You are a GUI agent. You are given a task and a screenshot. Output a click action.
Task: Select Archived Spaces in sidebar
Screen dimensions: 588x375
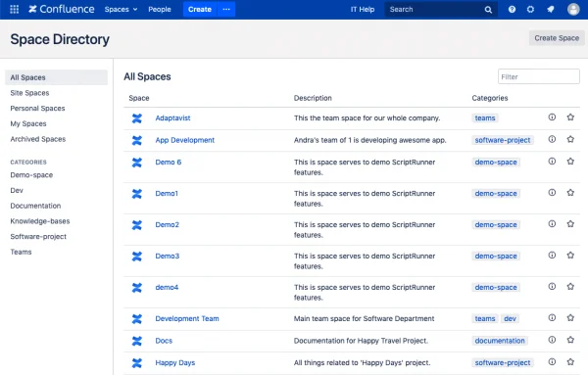click(x=38, y=139)
